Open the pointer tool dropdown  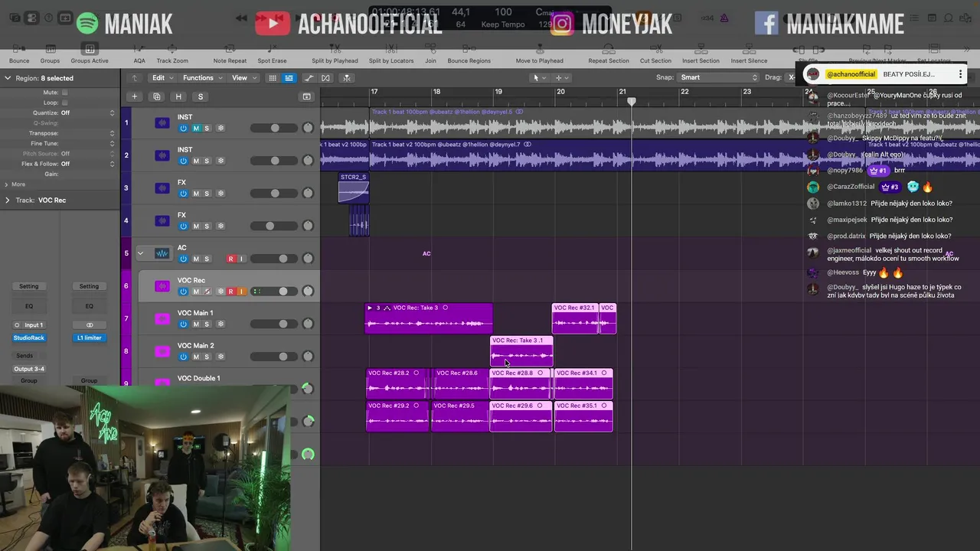coord(538,77)
